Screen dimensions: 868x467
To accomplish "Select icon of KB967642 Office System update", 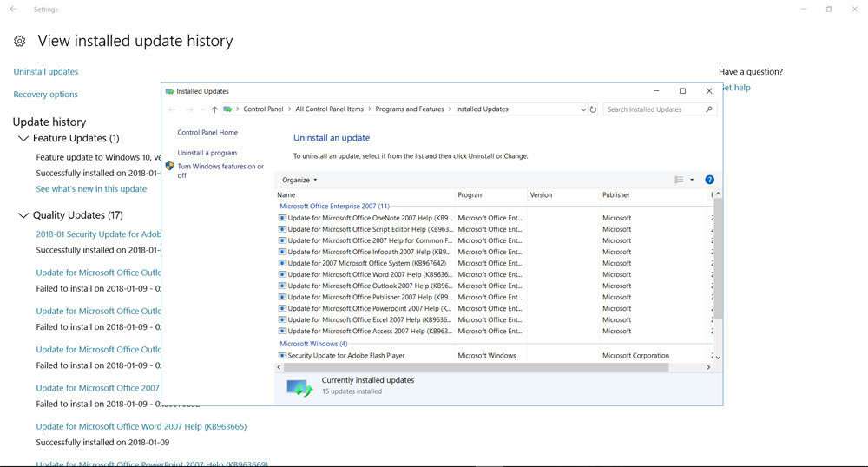I will coord(282,263).
